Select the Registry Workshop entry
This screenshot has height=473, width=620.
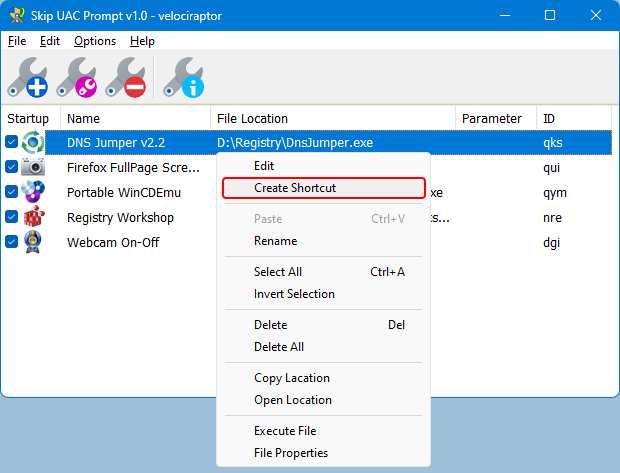[120, 218]
